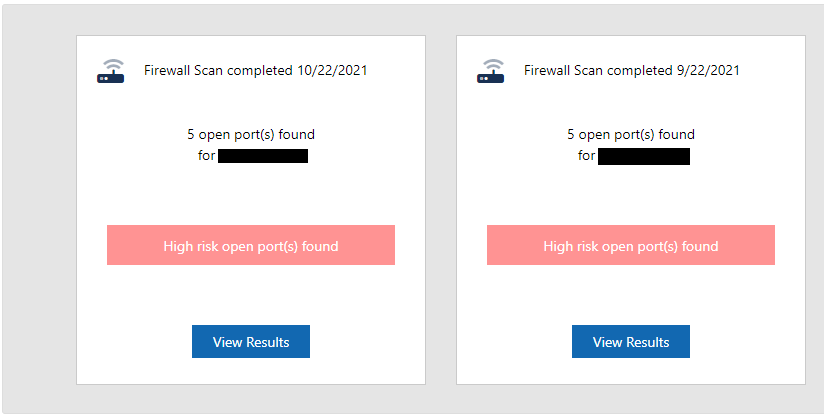Click the "for" label in the 10/22/2021 card
Viewport: 834px width, 416px height.
tap(206, 156)
